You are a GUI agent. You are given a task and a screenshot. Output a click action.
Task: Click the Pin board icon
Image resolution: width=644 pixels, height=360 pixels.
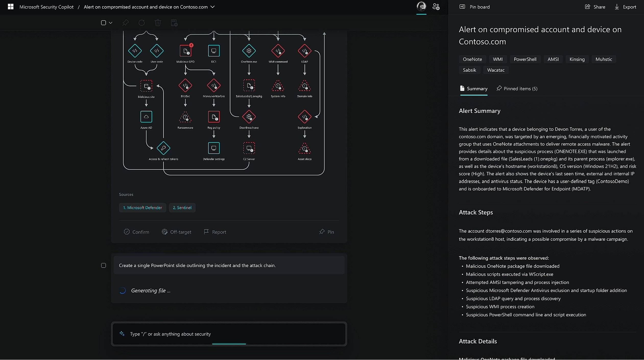[x=462, y=7]
